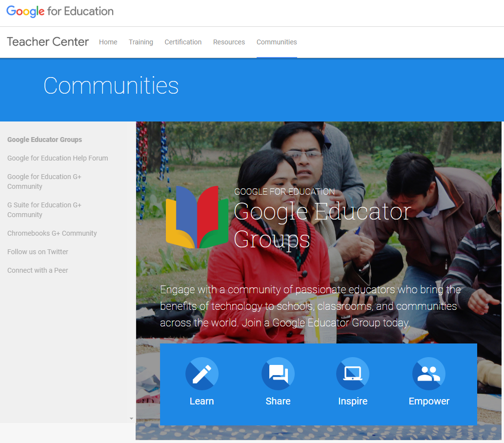504x443 pixels.
Task: Click the Google Educator Groups book logo
Action: [197, 217]
